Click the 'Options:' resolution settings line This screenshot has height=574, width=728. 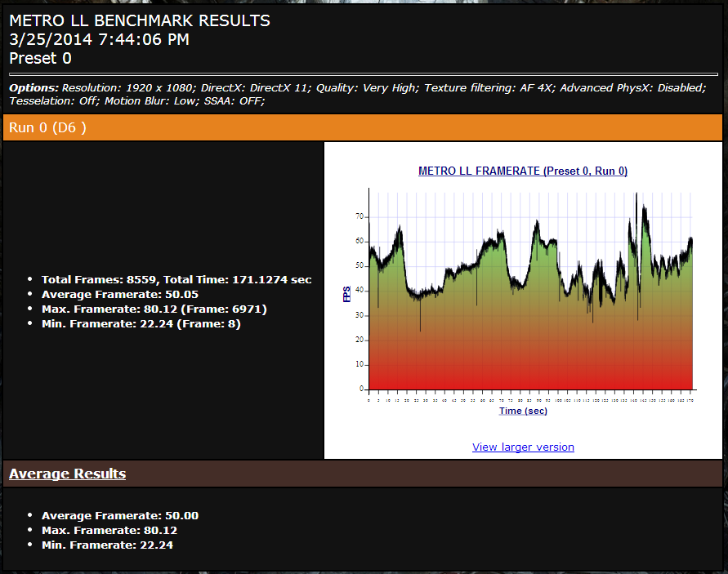pyautogui.click(x=358, y=87)
